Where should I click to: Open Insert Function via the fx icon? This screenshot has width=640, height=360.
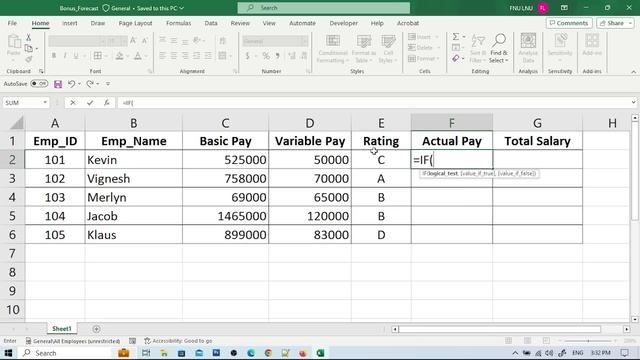pyautogui.click(x=107, y=102)
